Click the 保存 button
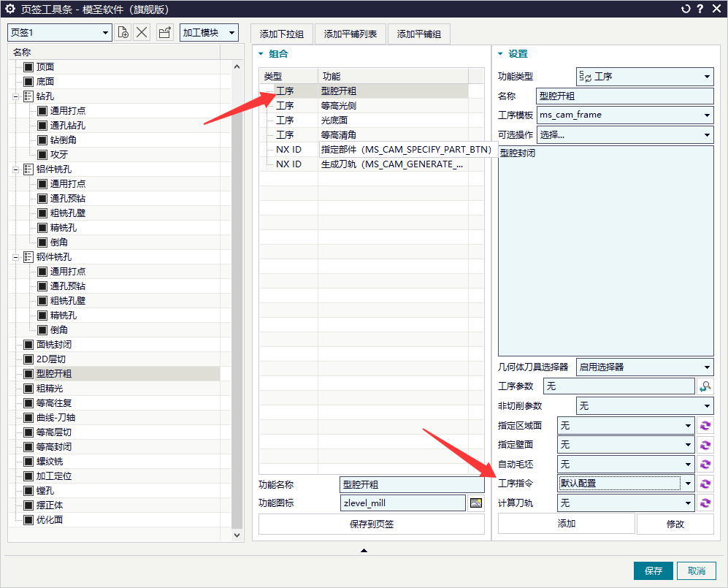This screenshot has height=588, width=728. [x=654, y=570]
